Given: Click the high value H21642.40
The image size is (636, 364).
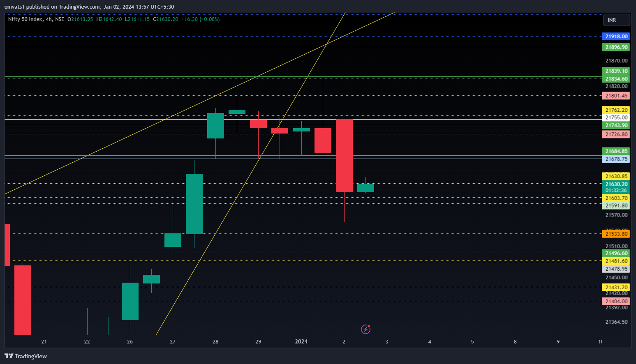Looking at the screenshot, I should click(x=109, y=19).
